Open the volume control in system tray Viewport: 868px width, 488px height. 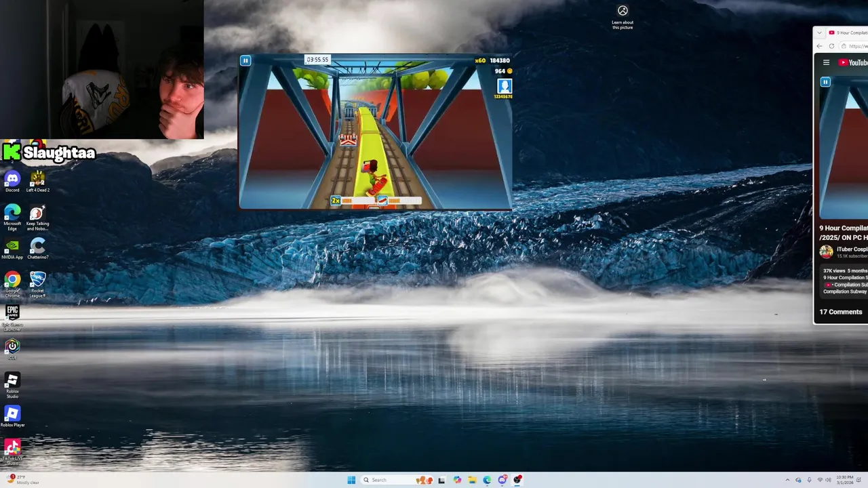(828, 480)
